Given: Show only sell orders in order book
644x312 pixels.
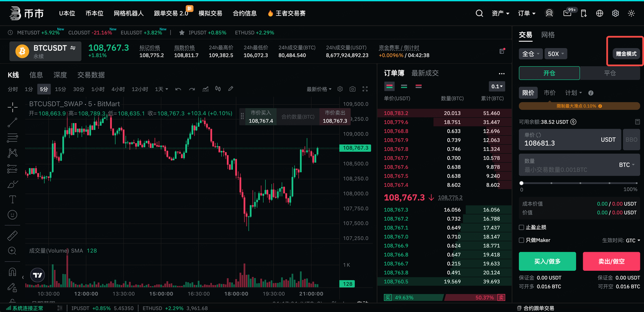Looking at the screenshot, I should 419,86.
